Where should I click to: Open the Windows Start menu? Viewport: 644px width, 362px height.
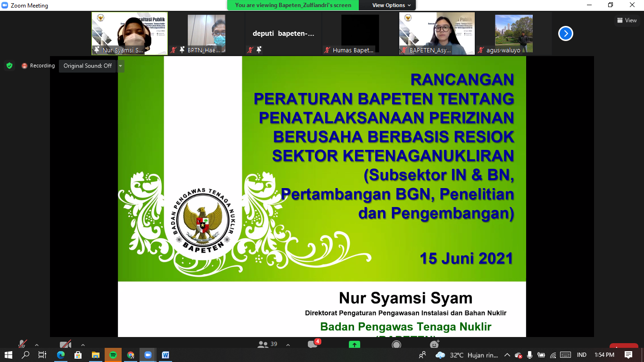tap(8, 355)
